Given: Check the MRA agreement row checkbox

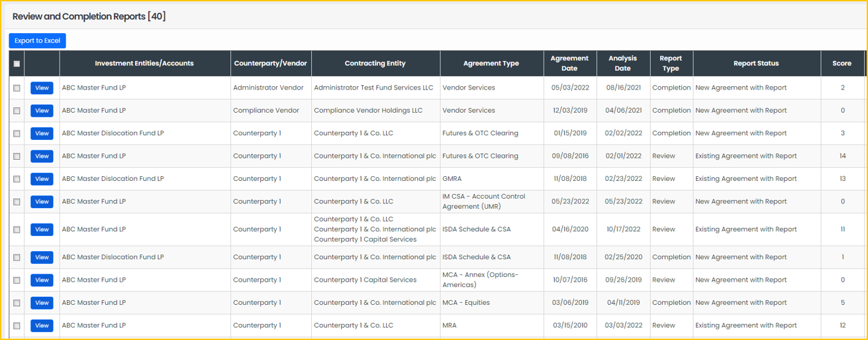Looking at the screenshot, I should coord(17,326).
